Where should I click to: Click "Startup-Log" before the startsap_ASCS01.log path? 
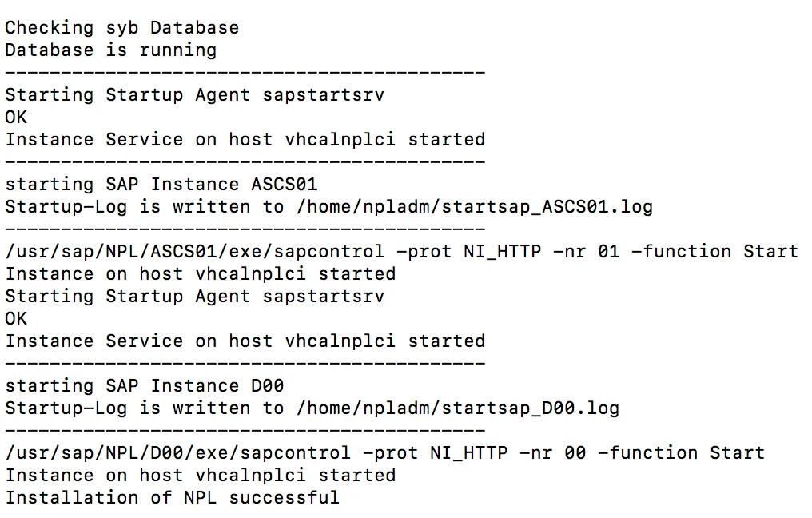point(66,207)
